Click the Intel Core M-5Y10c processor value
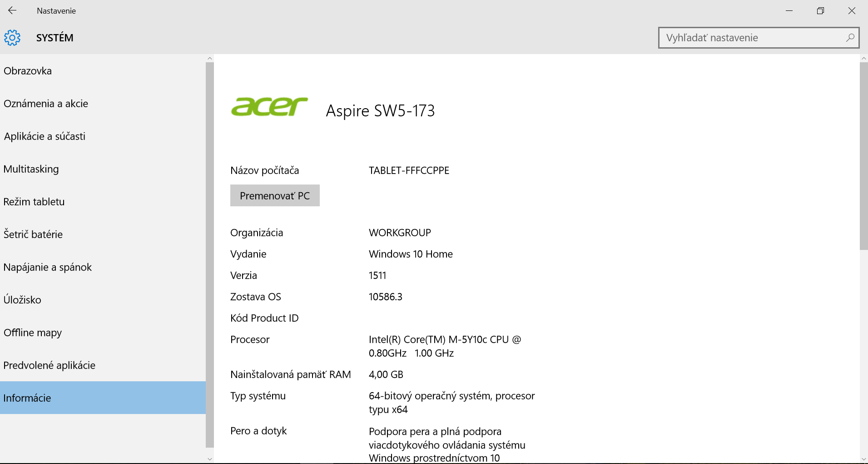Screen dimensions: 868x464 click(x=445, y=346)
